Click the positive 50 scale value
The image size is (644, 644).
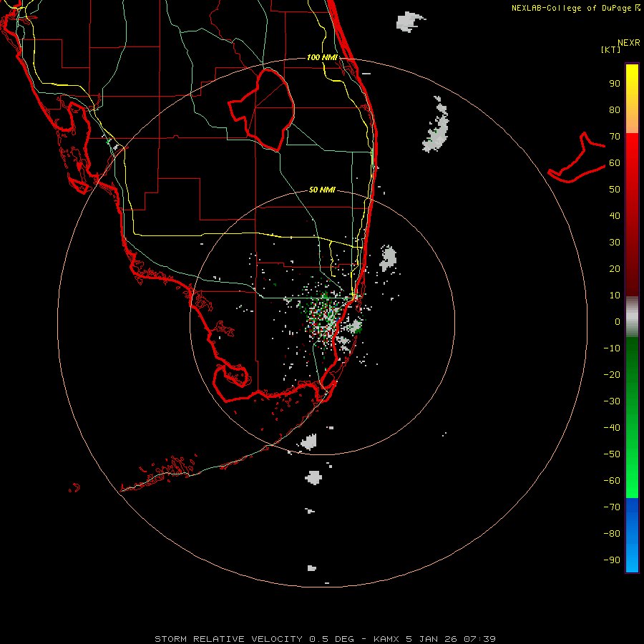coord(615,190)
